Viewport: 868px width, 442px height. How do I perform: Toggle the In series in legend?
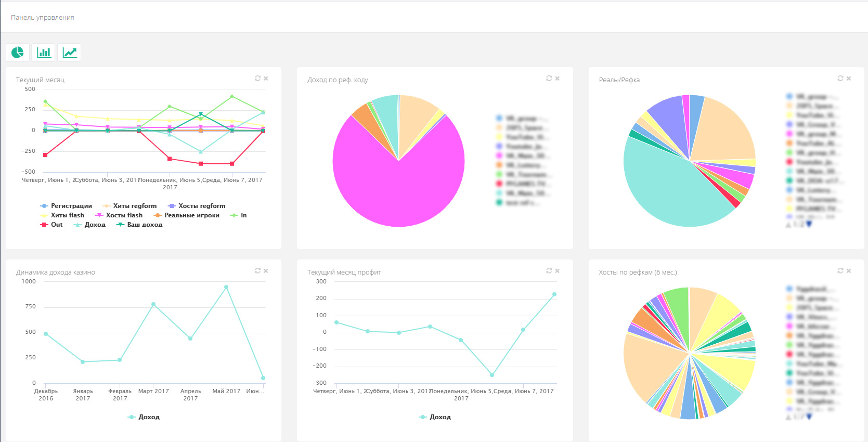point(238,215)
